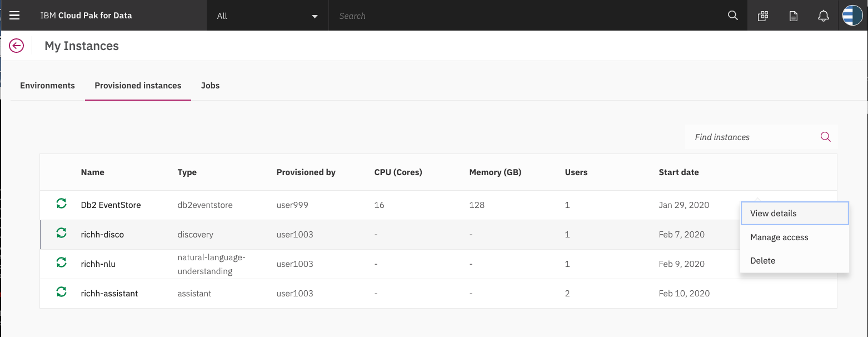The height and width of the screenshot is (337, 868).
Task: Sort by CPU (Cores) column header
Action: [398, 172]
